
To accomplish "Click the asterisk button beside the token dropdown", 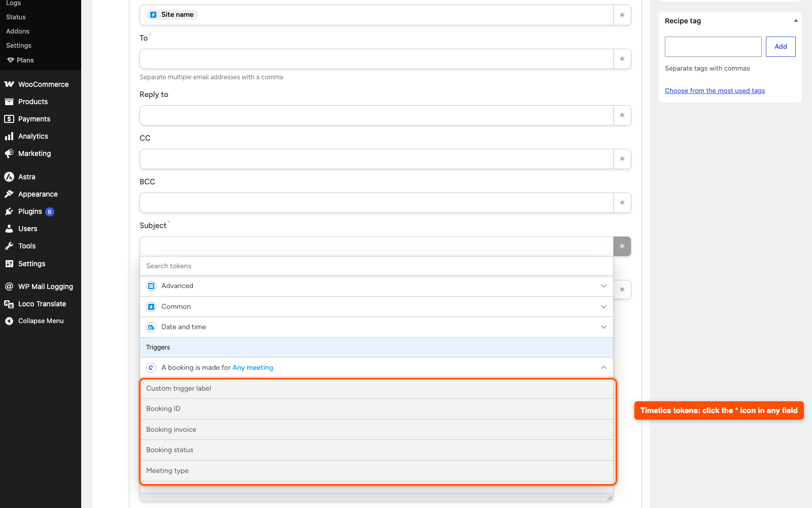I will (x=622, y=290).
